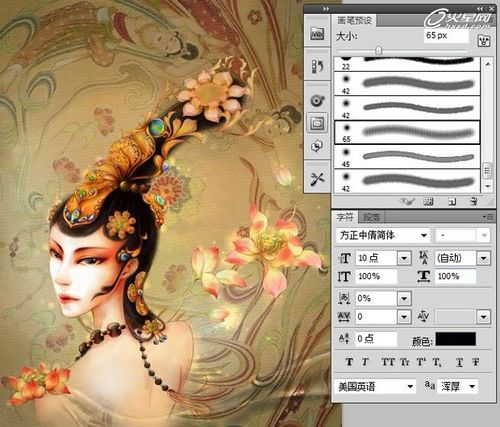Open the 美国英语 language dropdown
The height and width of the screenshot is (427, 500).
[410, 387]
